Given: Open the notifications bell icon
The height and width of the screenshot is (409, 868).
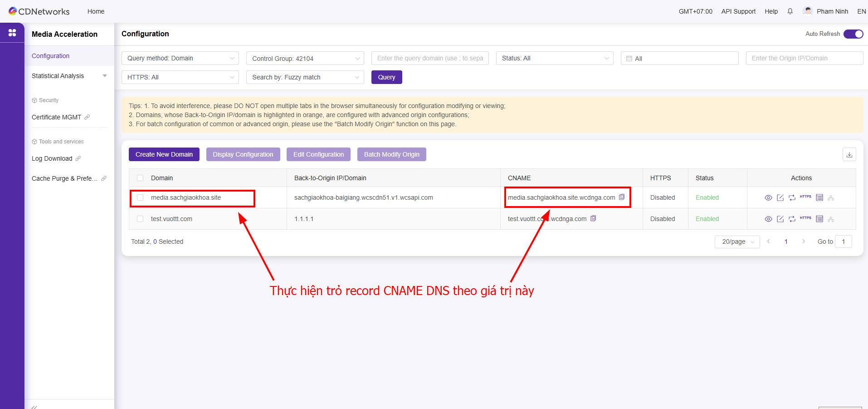Looking at the screenshot, I should tap(790, 11).
